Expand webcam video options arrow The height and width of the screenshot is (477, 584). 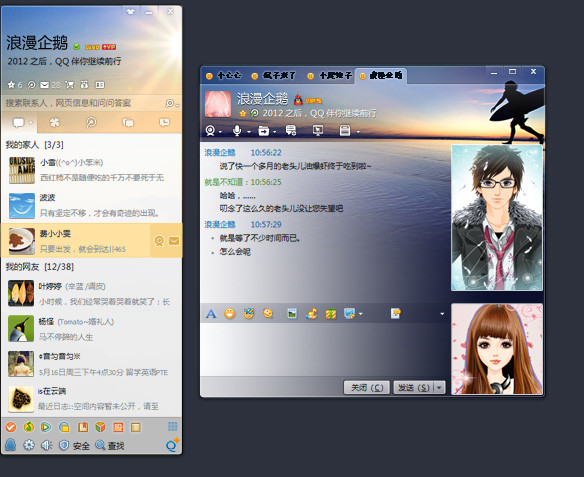220,132
